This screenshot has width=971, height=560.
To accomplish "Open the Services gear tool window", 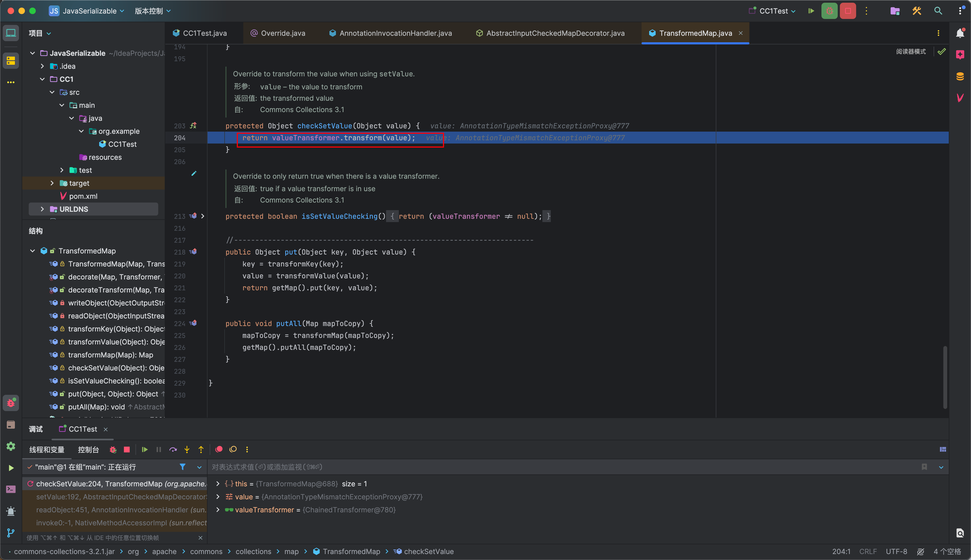I will click(x=11, y=446).
